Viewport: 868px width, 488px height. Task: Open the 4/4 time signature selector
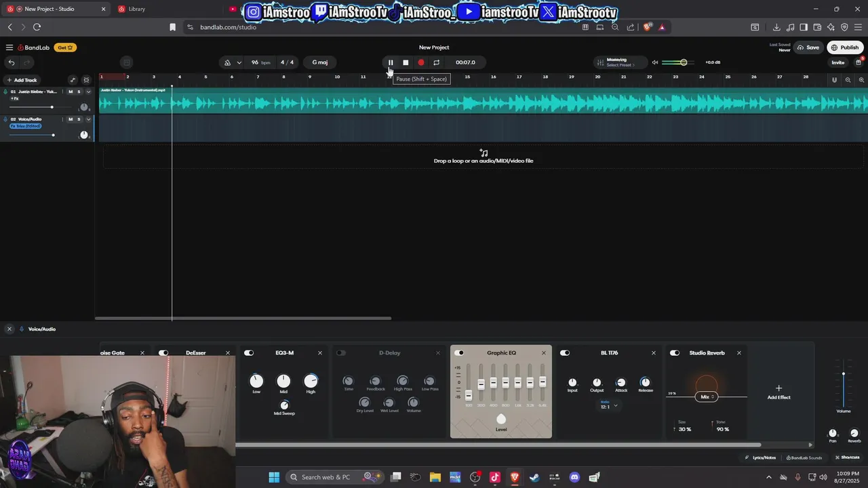tap(288, 62)
